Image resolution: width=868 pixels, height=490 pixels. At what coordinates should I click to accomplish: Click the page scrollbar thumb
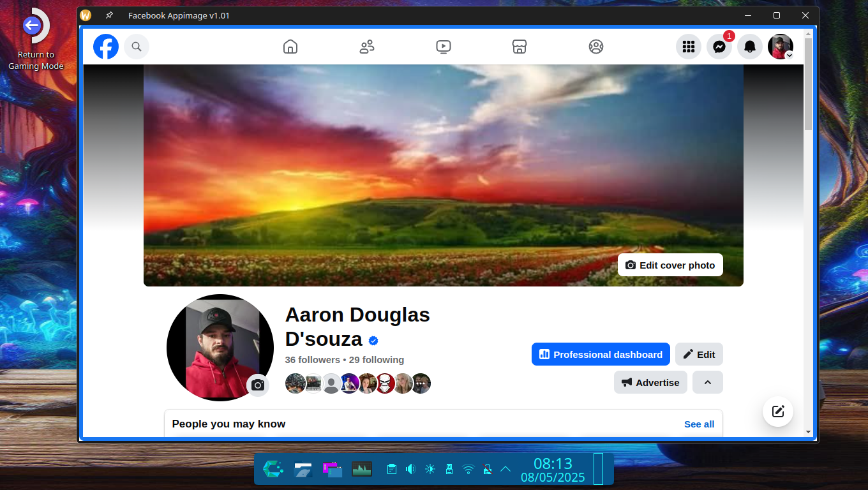(808, 84)
